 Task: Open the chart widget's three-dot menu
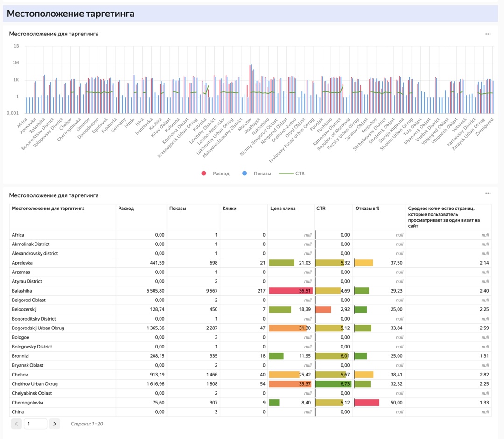click(488, 34)
